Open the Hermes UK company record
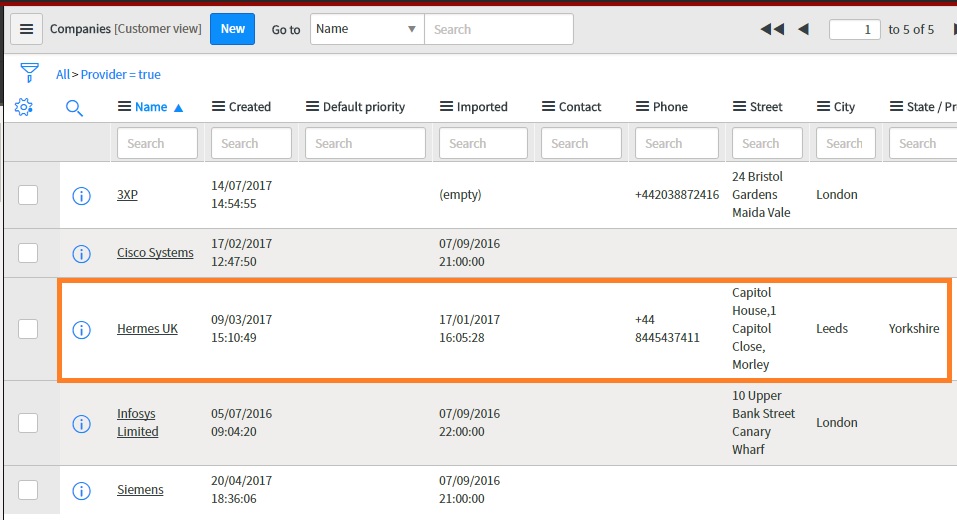Screen dimensions: 957x520 (x=147, y=328)
